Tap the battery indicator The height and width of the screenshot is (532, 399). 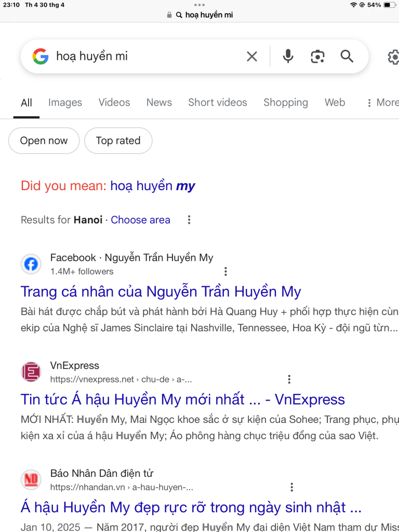pos(389,5)
